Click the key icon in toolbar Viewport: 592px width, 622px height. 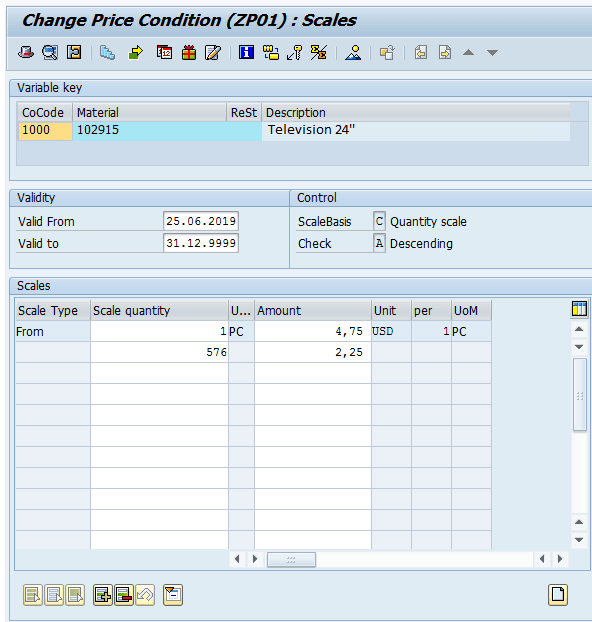[x=295, y=52]
